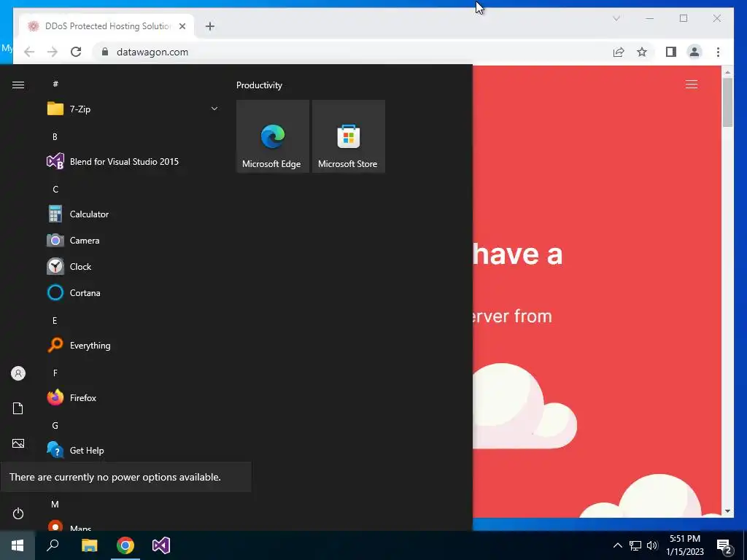Click Chrome's forward navigation arrow
Image resolution: width=747 pixels, height=560 pixels.
coord(53,52)
